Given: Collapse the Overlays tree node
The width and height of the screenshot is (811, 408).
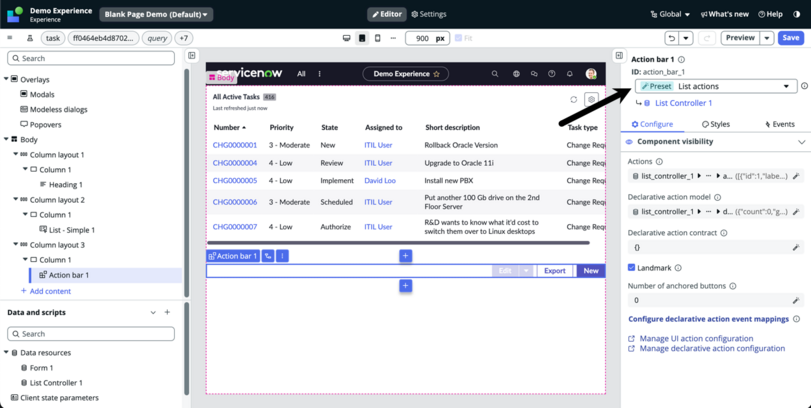Looking at the screenshot, I should pyautogui.click(x=6, y=79).
